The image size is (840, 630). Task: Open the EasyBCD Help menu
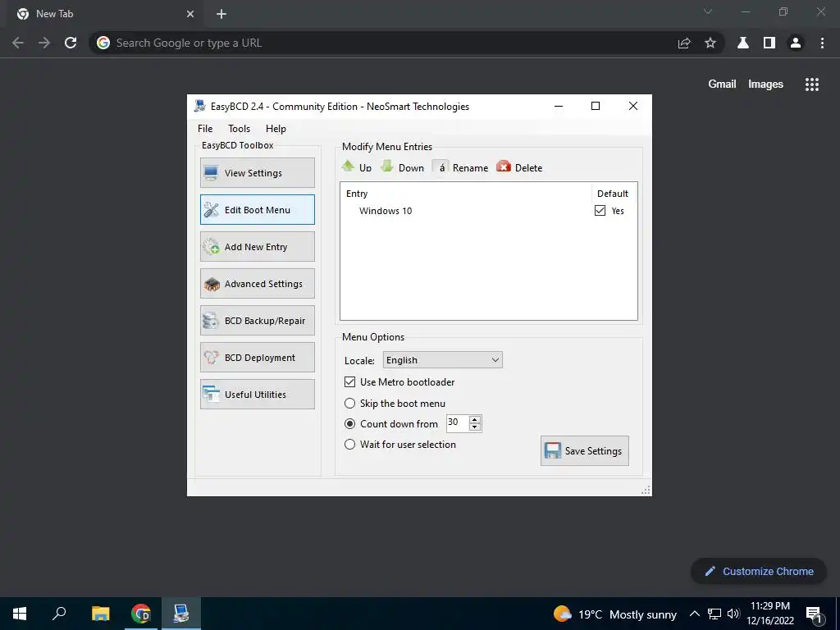point(276,129)
